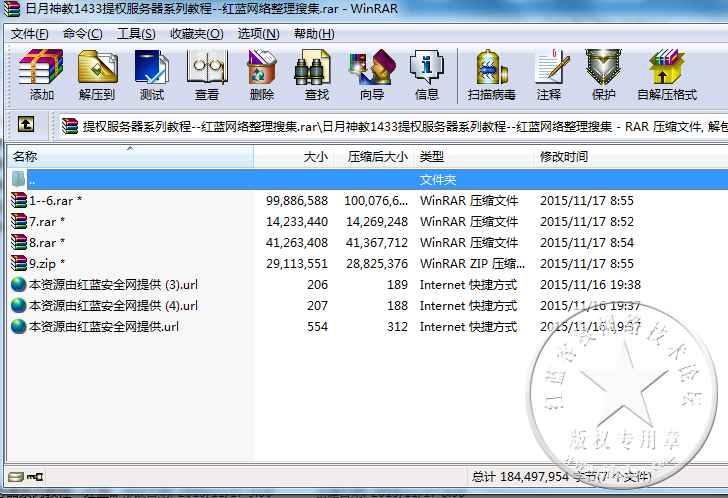728x498 pixels.
Task: Click packed size 41,367,712
Action: point(377,242)
